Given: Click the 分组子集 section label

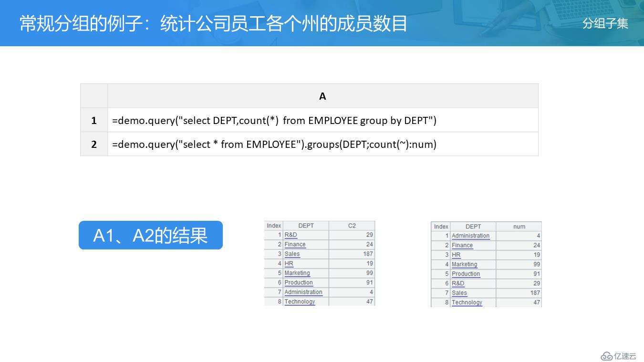Looking at the screenshot, I should click(605, 23).
